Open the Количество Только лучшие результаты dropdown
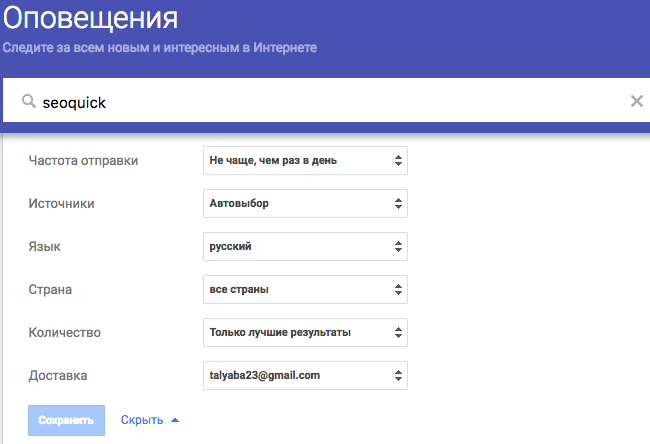The image size is (650, 444). (305, 332)
